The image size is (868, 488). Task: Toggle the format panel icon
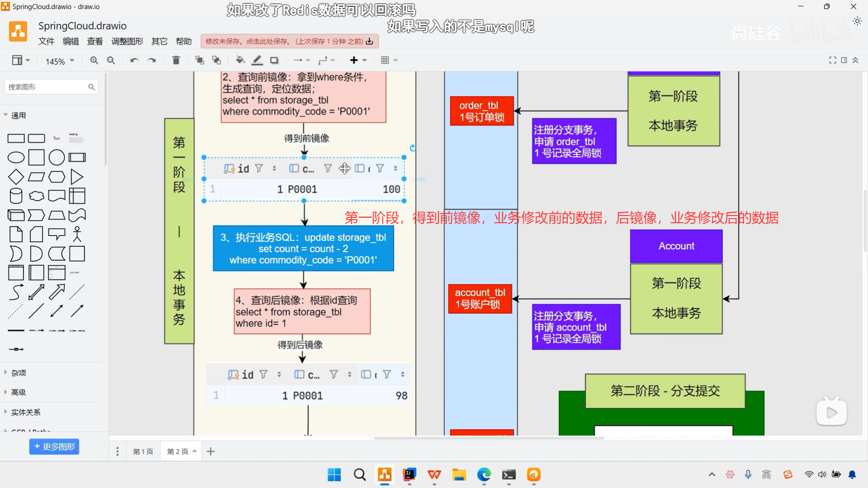(844, 60)
